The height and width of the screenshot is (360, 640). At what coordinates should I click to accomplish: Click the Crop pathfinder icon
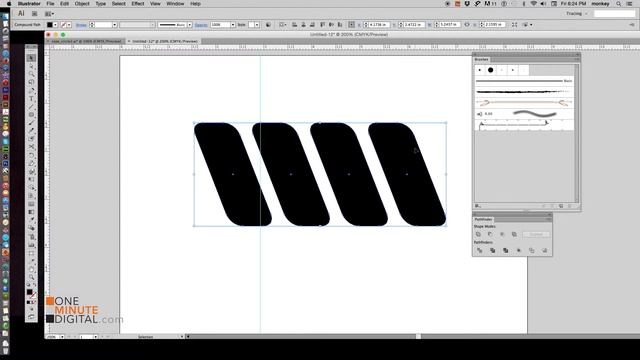tap(518, 250)
